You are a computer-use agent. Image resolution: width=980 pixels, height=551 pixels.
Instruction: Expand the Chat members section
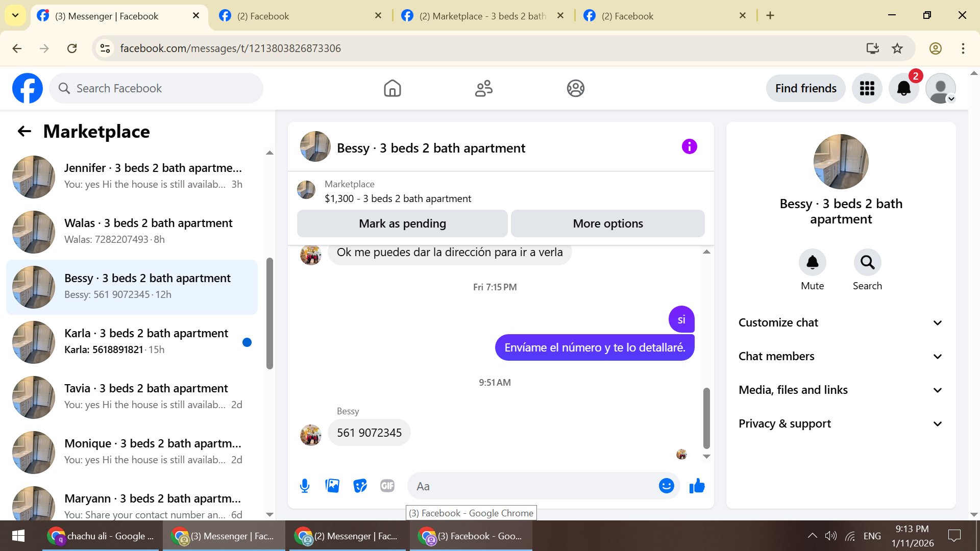coord(841,356)
